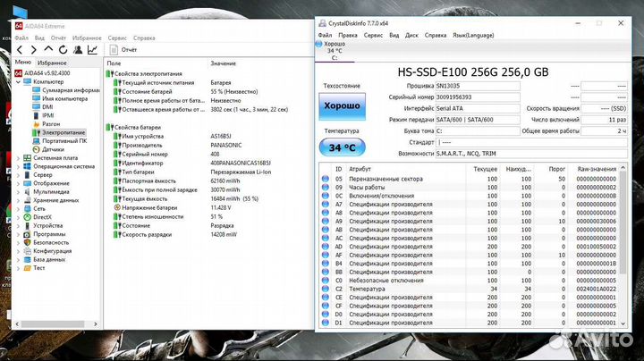This screenshot has width=644, height=361.
Task: Select Портативный ПК tree item
Action: (64, 140)
